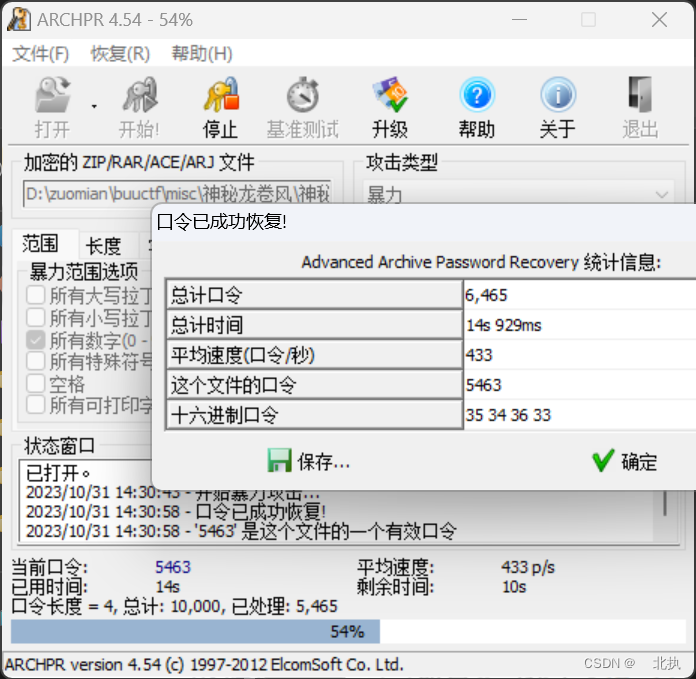The width and height of the screenshot is (696, 679).
Task: Click the 退出 (Exit) door icon
Action: pyautogui.click(x=640, y=95)
